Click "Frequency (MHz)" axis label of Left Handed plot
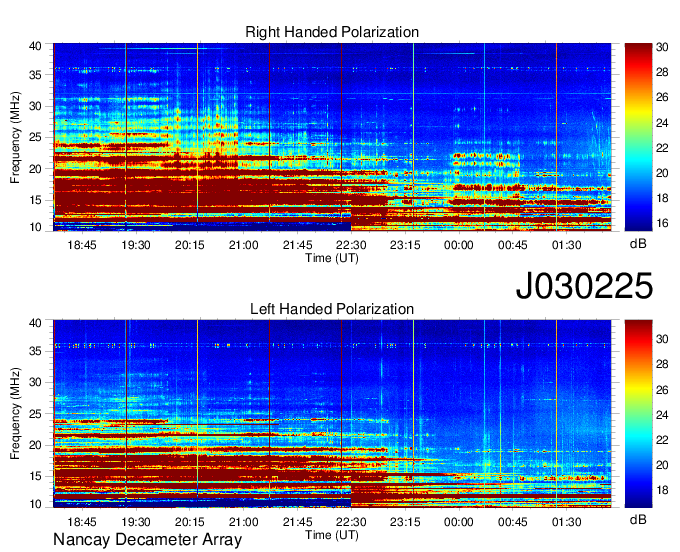This screenshot has height=552, width=680. [15, 414]
